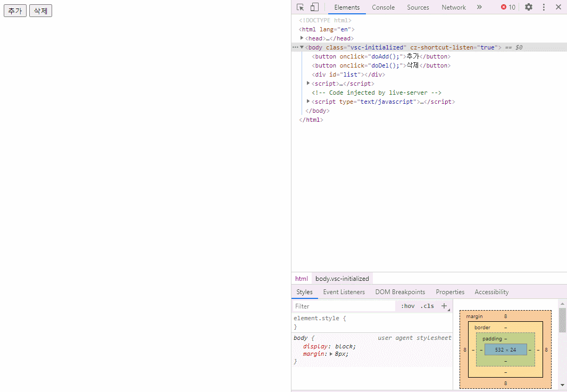Select html in the breadcrumb bar
The image size is (567, 392).
point(302,279)
